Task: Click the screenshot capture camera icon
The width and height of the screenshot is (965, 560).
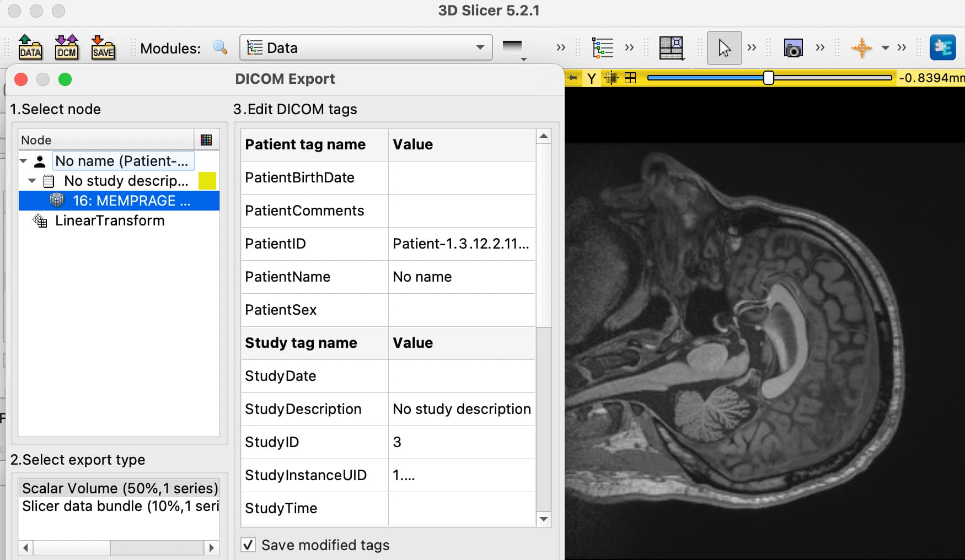Action: click(793, 49)
